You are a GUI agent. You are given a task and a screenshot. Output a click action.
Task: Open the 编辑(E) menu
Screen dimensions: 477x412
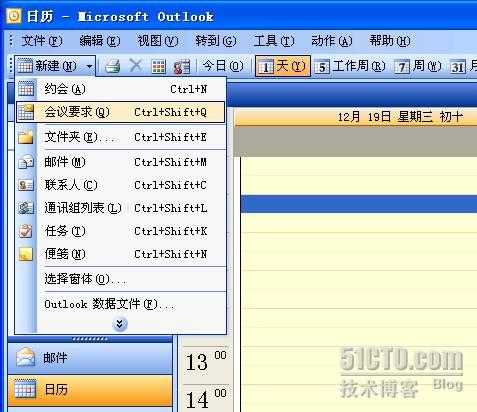[x=100, y=41]
